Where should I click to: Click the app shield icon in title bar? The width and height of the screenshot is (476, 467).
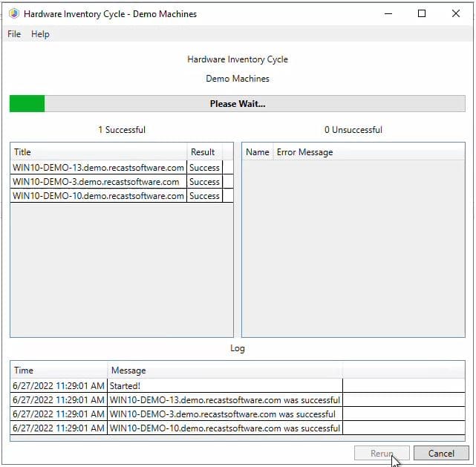(13, 13)
